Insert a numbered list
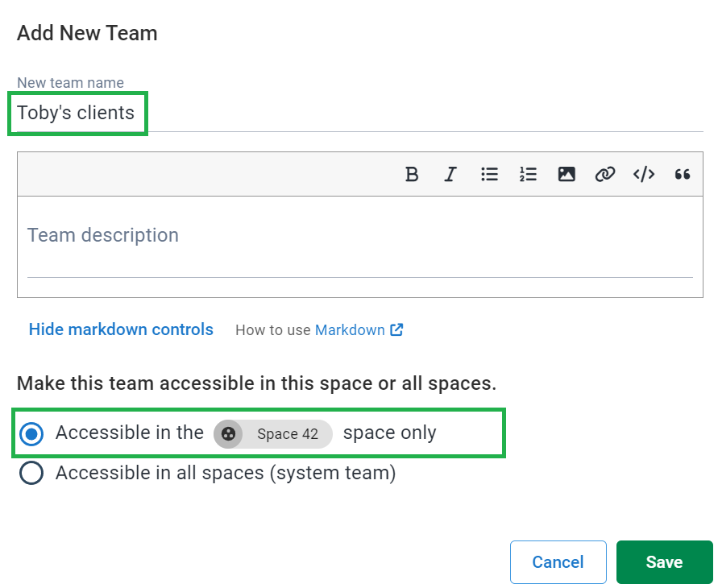This screenshot has width=718, height=588. coord(528,174)
